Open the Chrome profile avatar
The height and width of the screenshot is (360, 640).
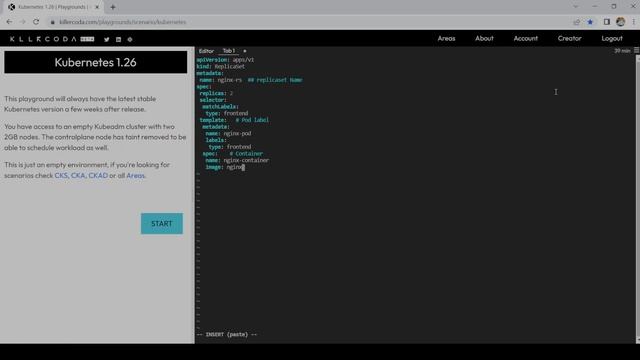click(620, 22)
